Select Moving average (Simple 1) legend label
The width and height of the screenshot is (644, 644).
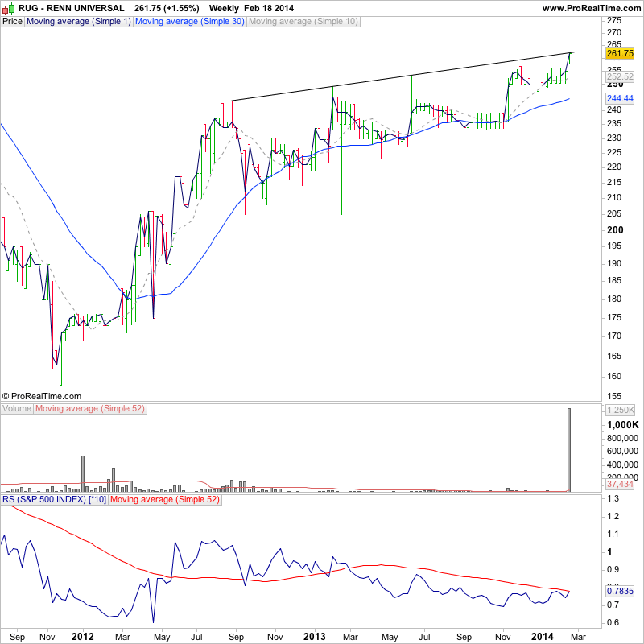tap(78, 22)
